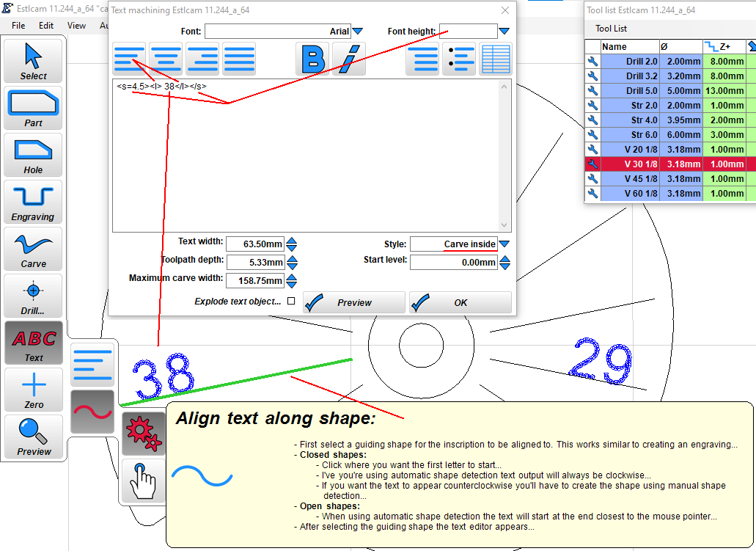
Task: Insert table grid icon
Action: [496, 59]
